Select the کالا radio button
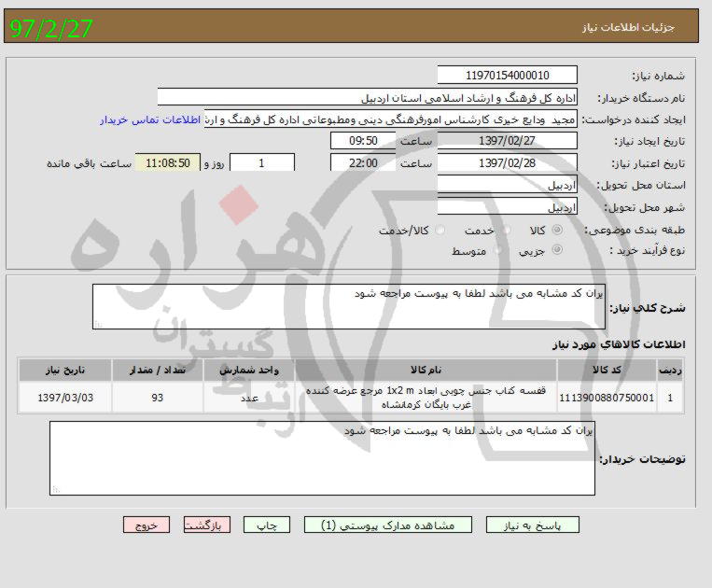 [x=557, y=231]
